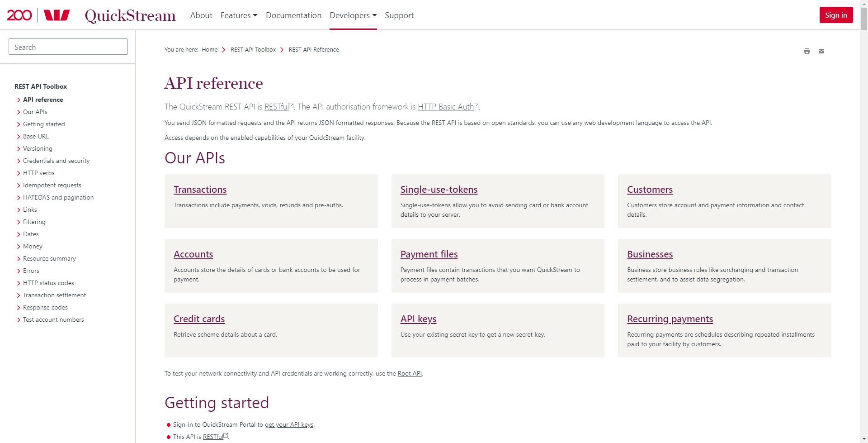Go to REST API Toolbox breadcrumb
This screenshot has width=868, height=443.
(x=253, y=50)
